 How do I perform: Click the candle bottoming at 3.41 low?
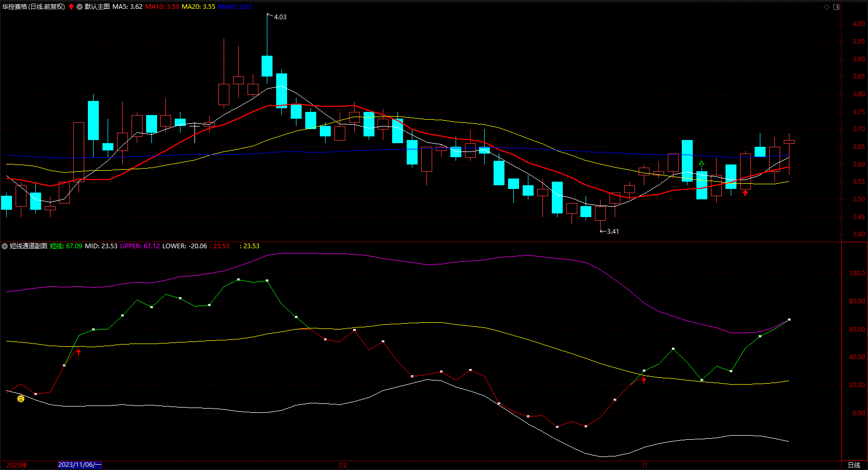pyautogui.click(x=601, y=213)
